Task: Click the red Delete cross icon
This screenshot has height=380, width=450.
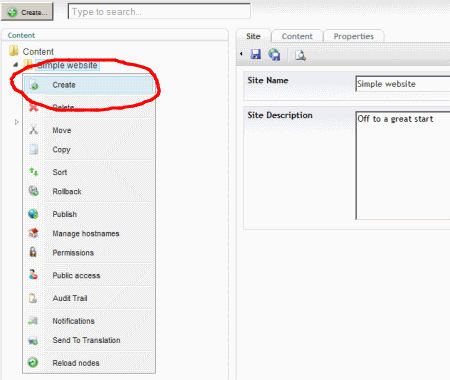Action: point(33,107)
